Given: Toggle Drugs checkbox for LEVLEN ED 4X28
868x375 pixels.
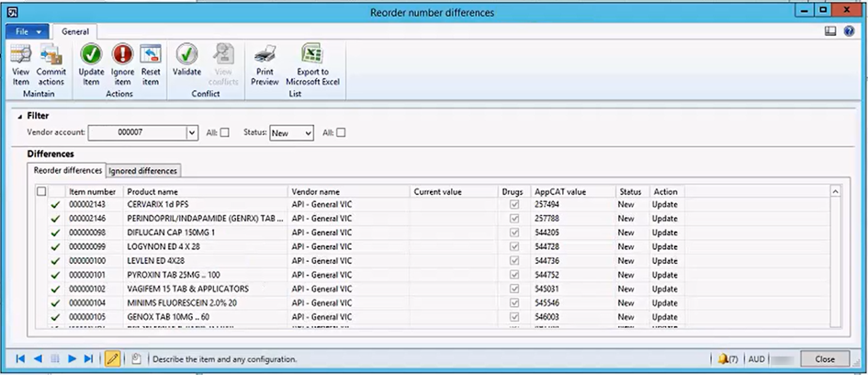Looking at the screenshot, I should point(514,261).
